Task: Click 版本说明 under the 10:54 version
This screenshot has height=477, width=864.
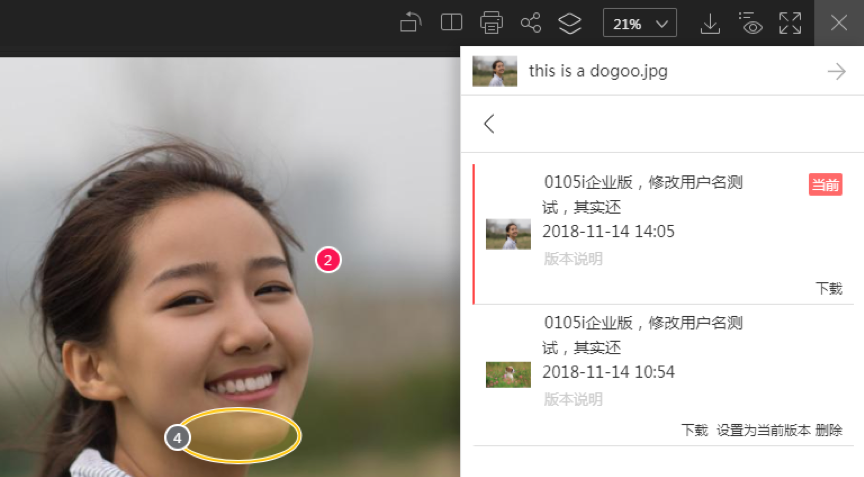Action: point(573,399)
